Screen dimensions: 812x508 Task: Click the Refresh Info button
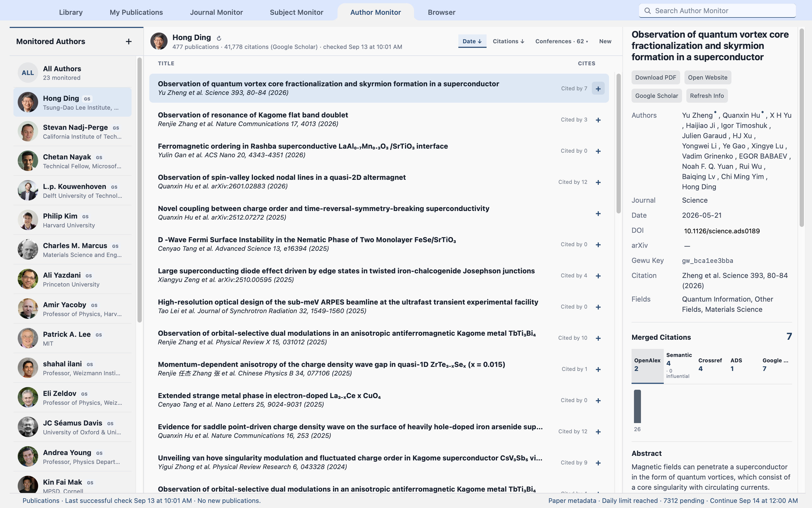[707, 96]
